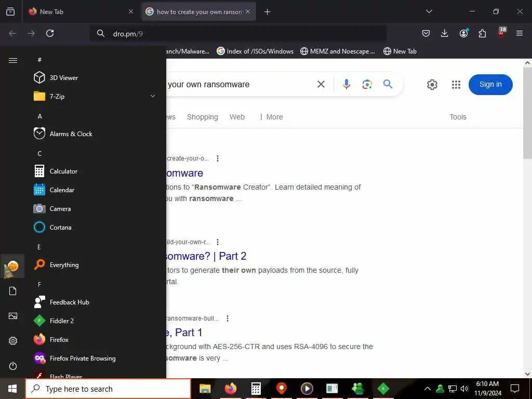Switch to the Web results tab

coord(237,117)
